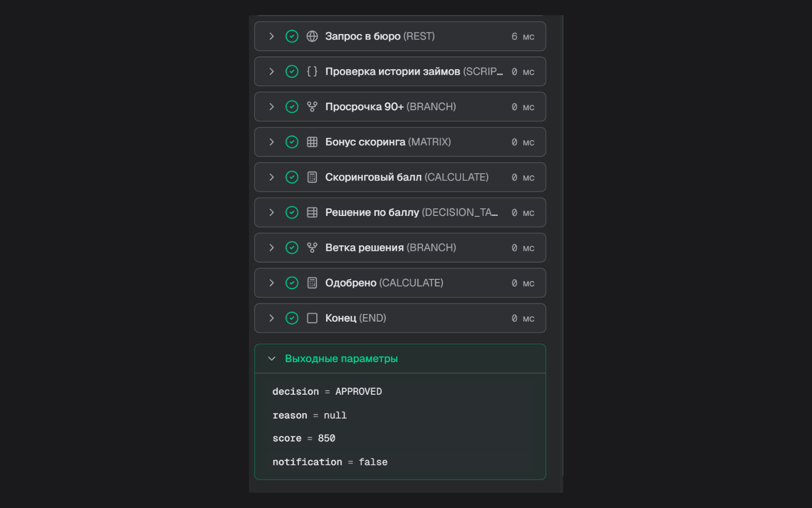Image resolution: width=812 pixels, height=508 pixels.
Task: Expand the Запрос в бюро step
Action: (x=272, y=36)
